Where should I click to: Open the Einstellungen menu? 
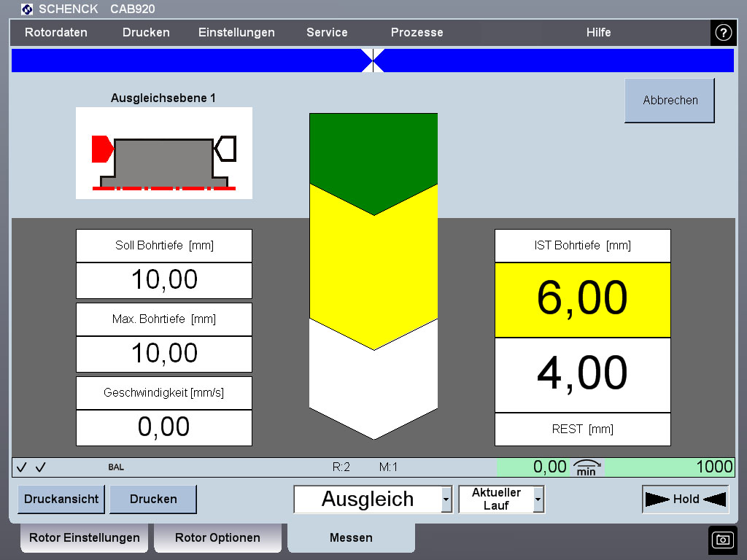tap(236, 33)
